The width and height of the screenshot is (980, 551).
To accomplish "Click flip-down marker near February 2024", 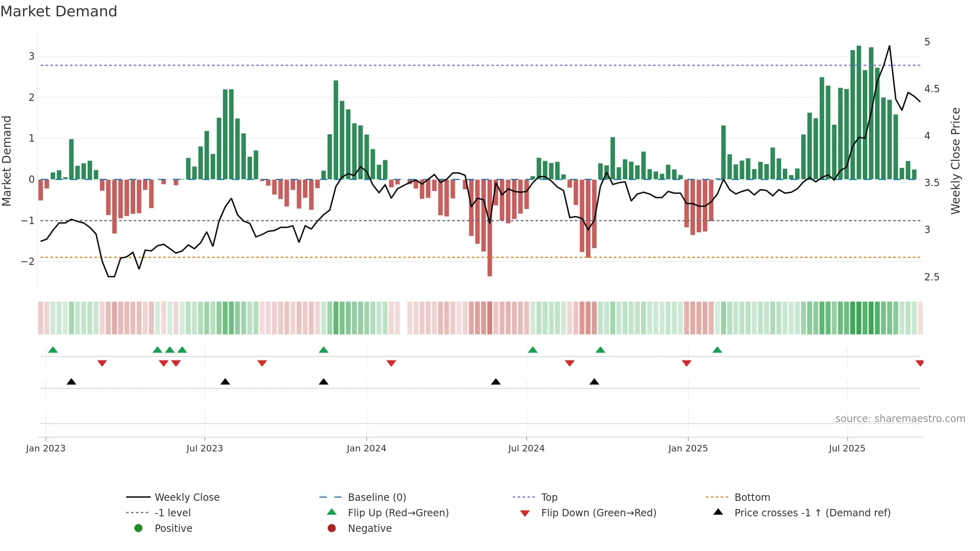I will (391, 363).
